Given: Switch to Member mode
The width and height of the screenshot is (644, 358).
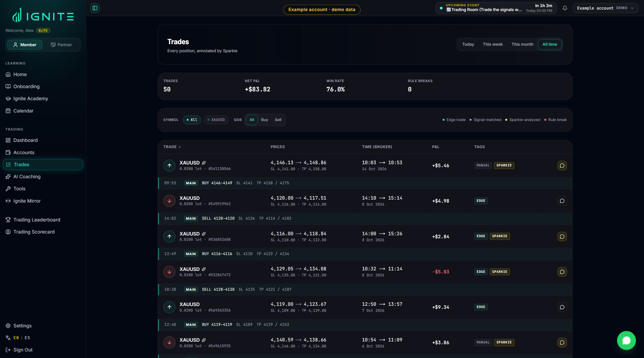Looking at the screenshot, I should tap(25, 45).
